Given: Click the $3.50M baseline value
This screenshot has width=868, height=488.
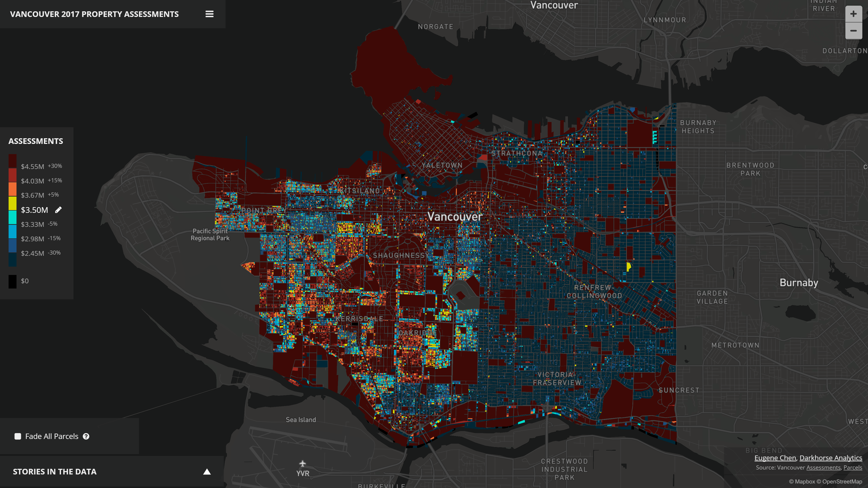Looking at the screenshot, I should tap(34, 210).
